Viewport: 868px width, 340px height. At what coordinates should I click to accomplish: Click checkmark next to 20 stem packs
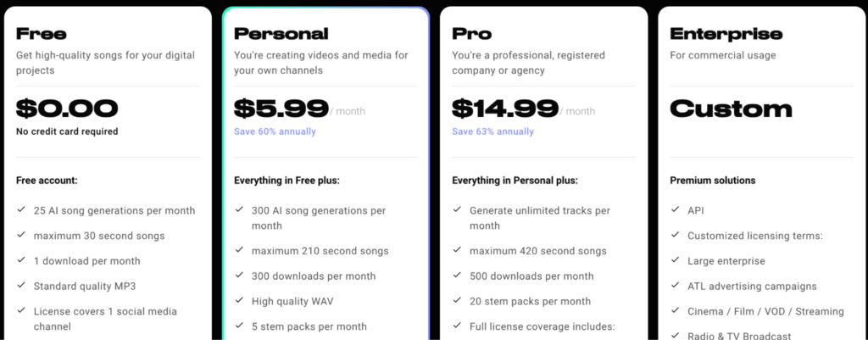(x=457, y=300)
